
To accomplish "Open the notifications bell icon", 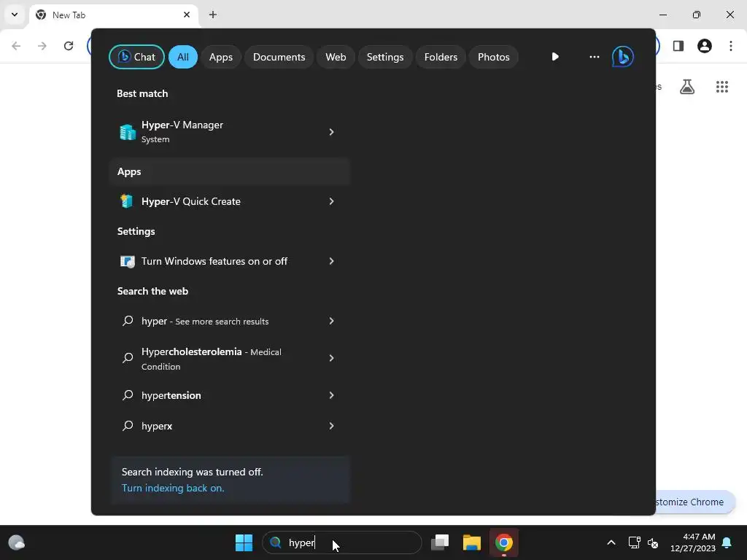I will (x=727, y=542).
